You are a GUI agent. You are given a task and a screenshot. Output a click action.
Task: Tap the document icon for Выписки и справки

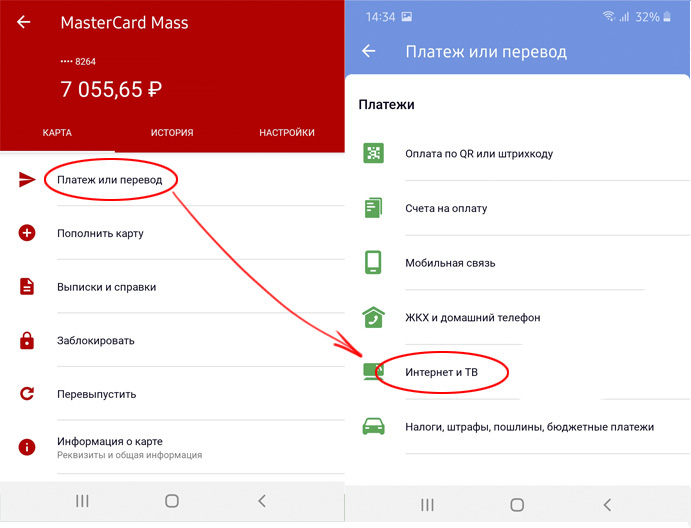pos(26,286)
